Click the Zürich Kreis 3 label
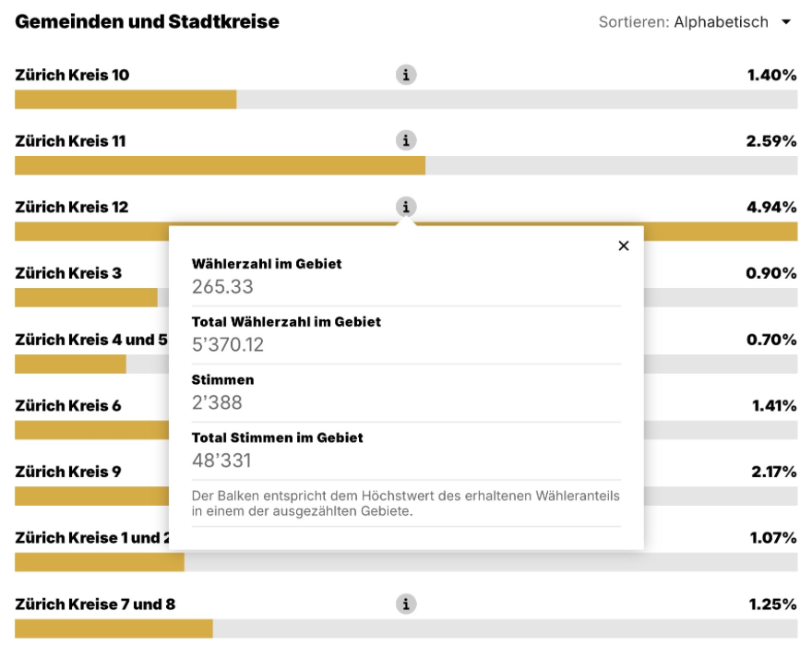Image resolution: width=812 pixels, height=659 pixels. pos(68,273)
